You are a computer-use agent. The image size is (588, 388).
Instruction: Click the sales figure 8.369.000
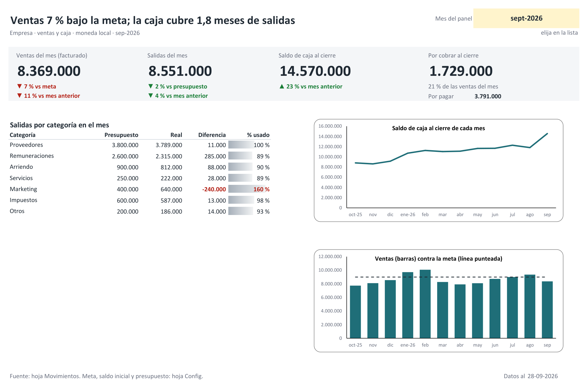pos(49,71)
